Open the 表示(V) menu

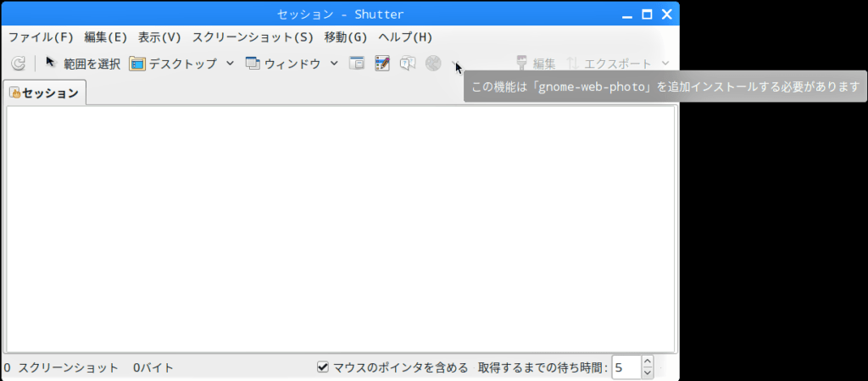click(159, 37)
